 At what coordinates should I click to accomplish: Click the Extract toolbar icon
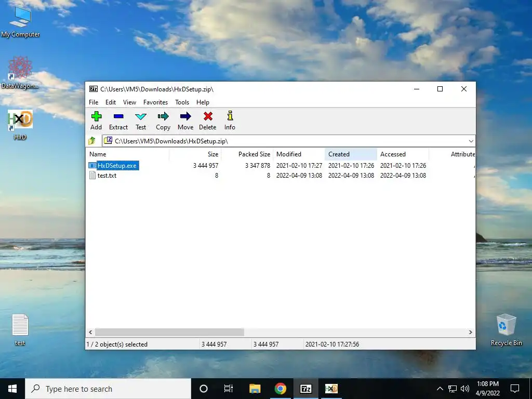coord(118,117)
